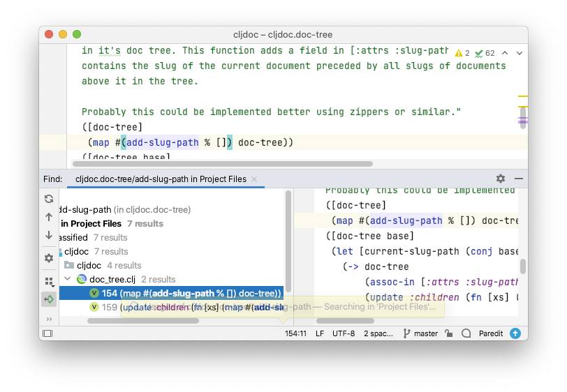Jump to next highlighted error arrow
This screenshot has height=392, width=567.
pos(520,53)
